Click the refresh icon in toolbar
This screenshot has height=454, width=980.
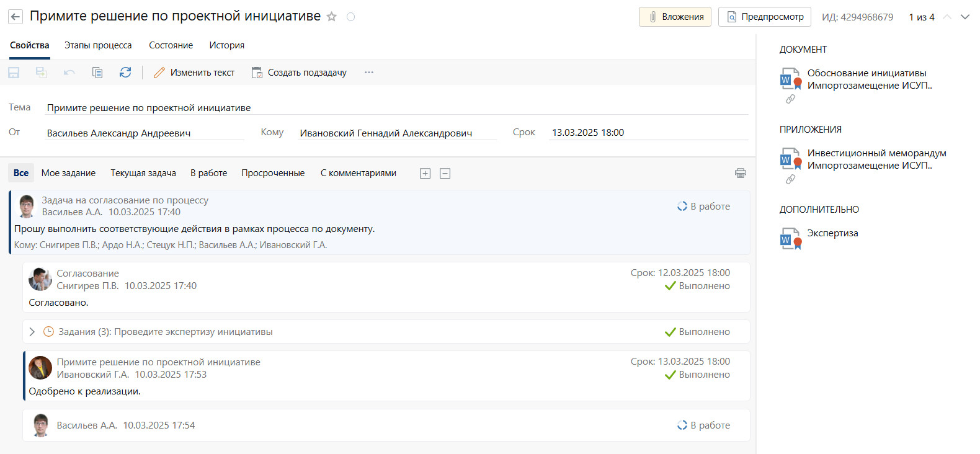tap(125, 73)
